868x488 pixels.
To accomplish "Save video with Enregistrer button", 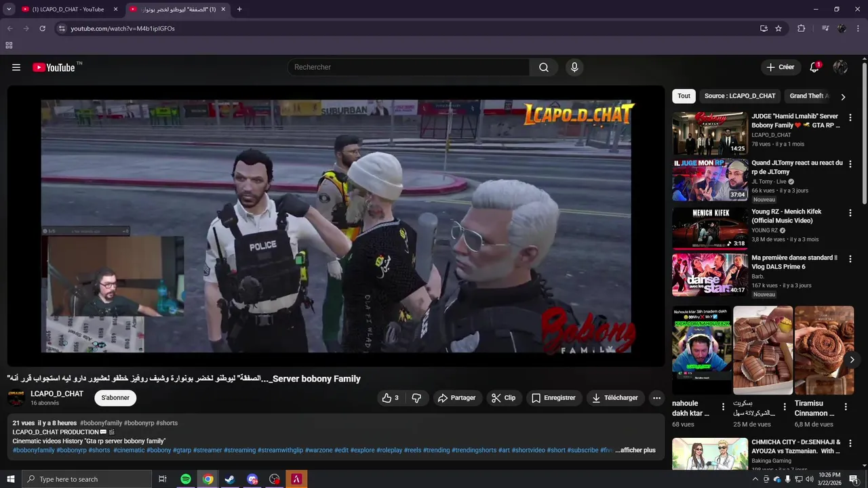I will pos(553,398).
